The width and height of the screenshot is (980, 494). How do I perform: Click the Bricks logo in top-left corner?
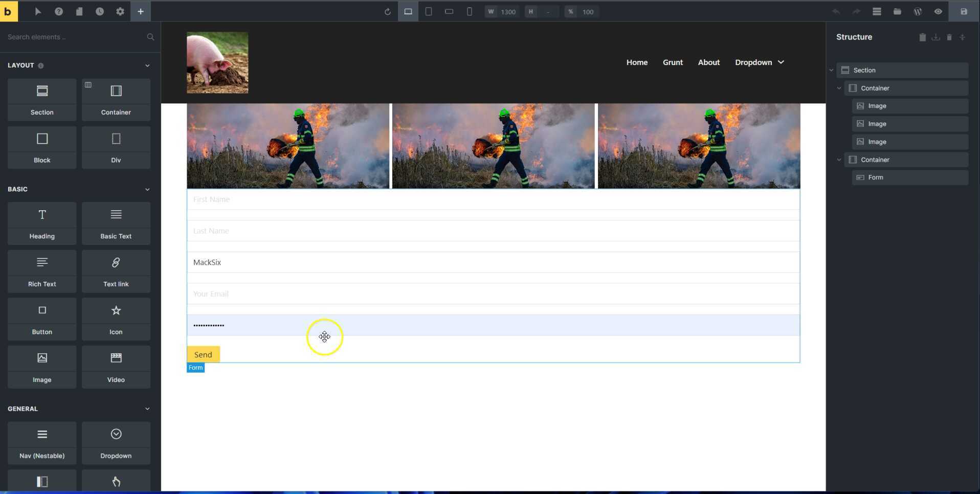click(x=9, y=11)
